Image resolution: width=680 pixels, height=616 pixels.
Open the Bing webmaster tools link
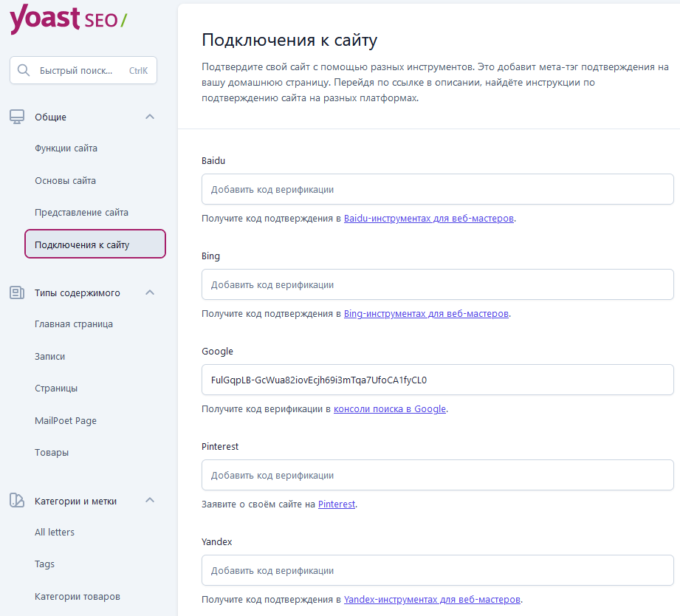[x=426, y=314]
